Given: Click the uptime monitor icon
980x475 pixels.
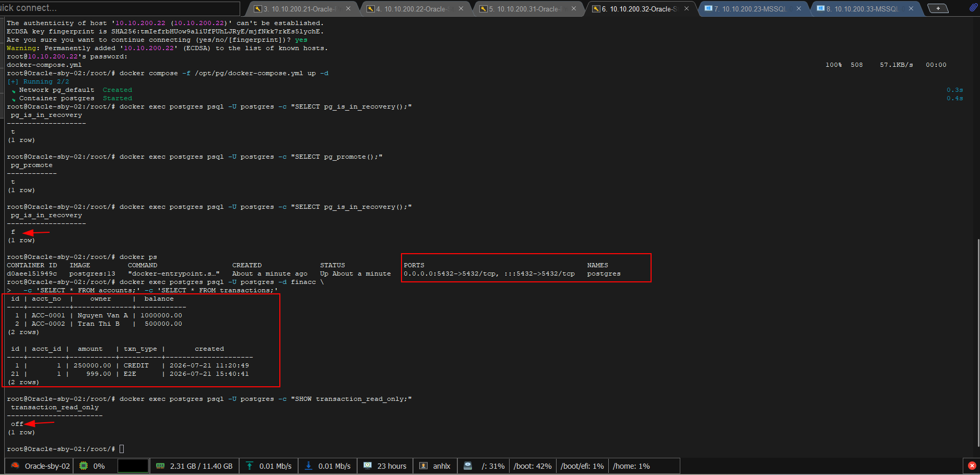Looking at the screenshot, I should 368,466.
